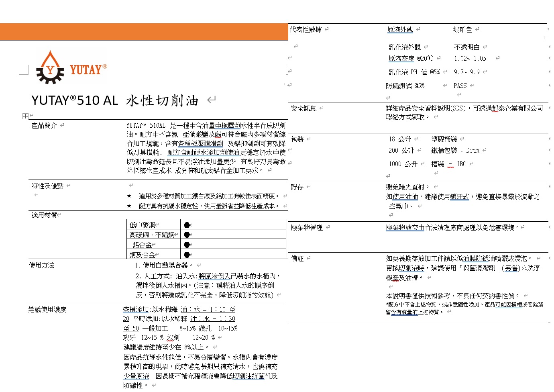
Task: Click the "包裝" section heading
Action: (297, 139)
